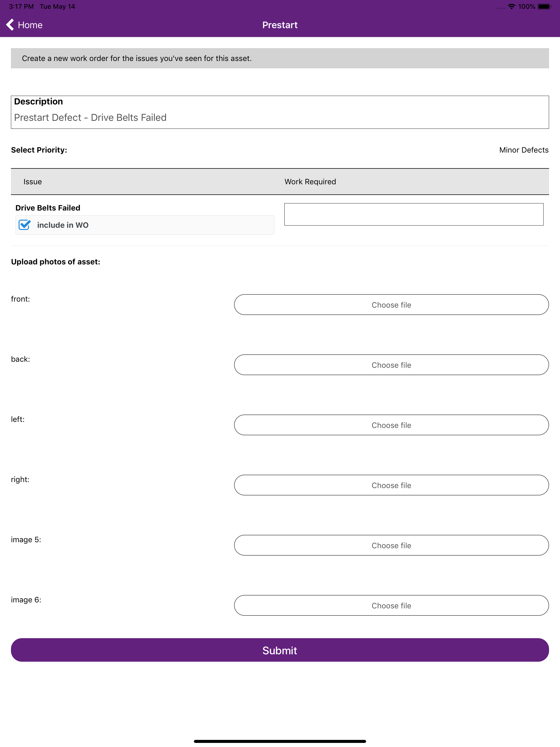Screen dimensions: 560x747
Task: Tap the Work Required column header
Action: click(310, 182)
